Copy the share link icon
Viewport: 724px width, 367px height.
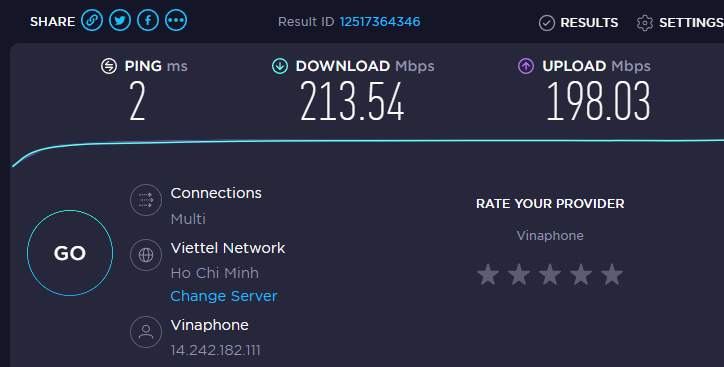tap(92, 21)
